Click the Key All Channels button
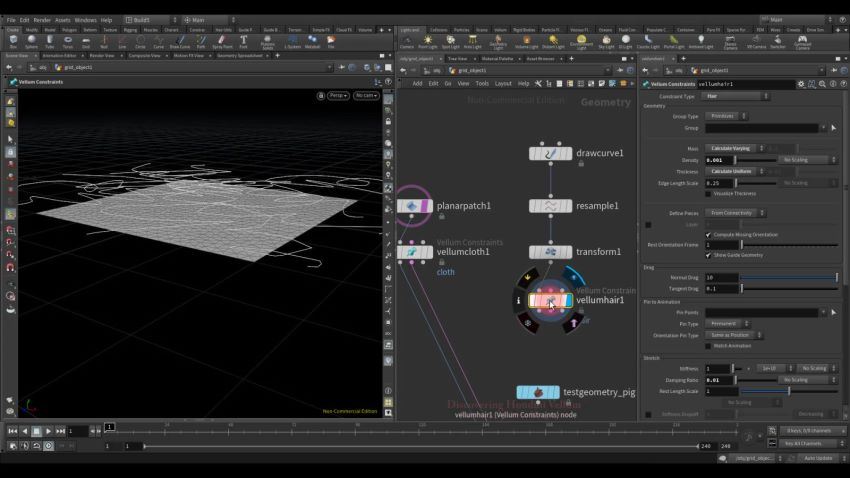Viewport: 850px width, 478px height. [x=810, y=443]
